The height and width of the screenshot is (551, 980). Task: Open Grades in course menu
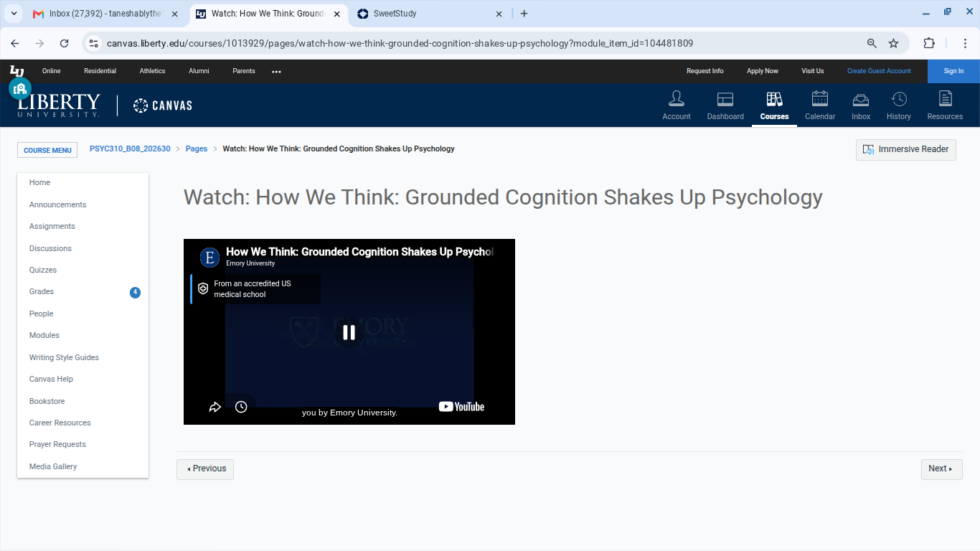click(42, 291)
